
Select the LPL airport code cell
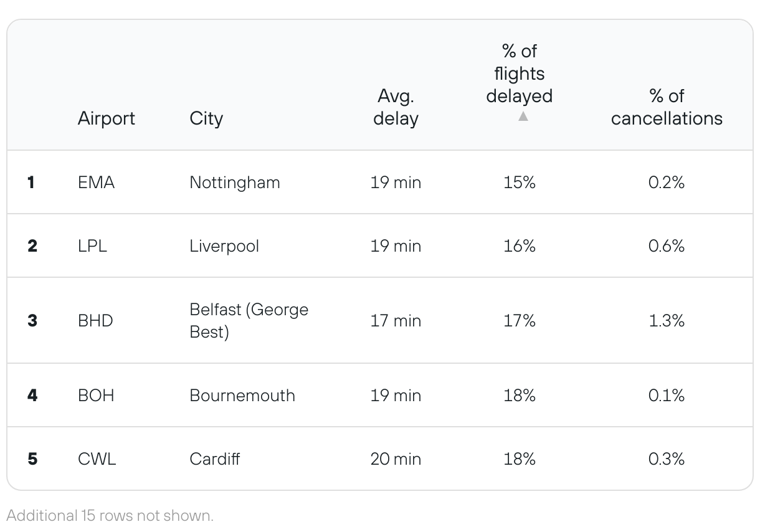tap(92, 246)
